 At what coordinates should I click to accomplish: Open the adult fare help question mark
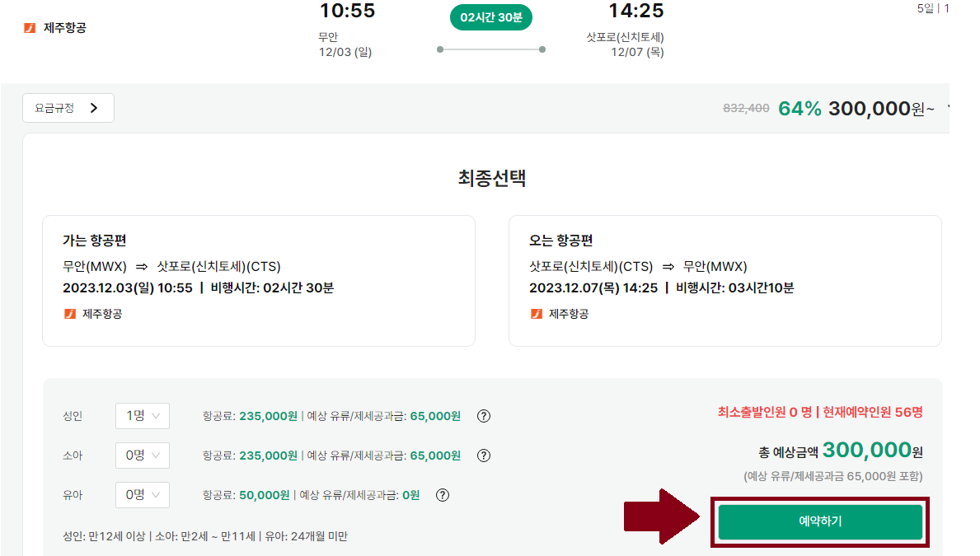tap(484, 416)
